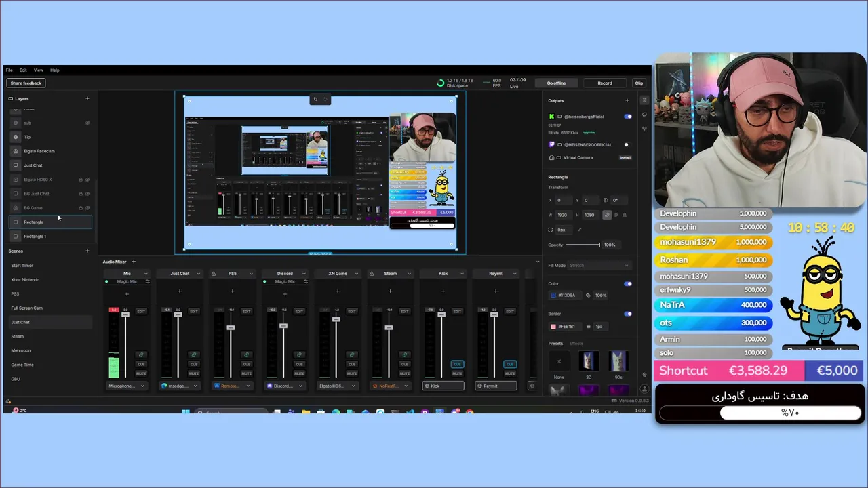Add a new scene with plus icon

coord(87,251)
